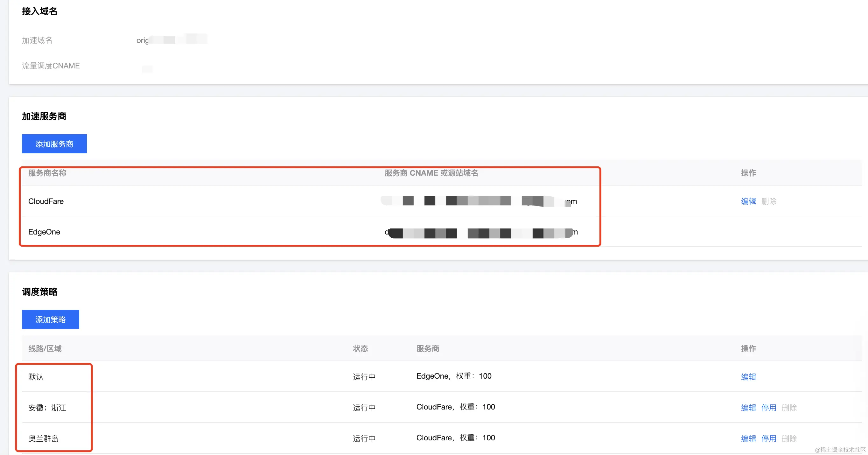Edit the CloudFare provider row
868x455 pixels.
[748, 201]
